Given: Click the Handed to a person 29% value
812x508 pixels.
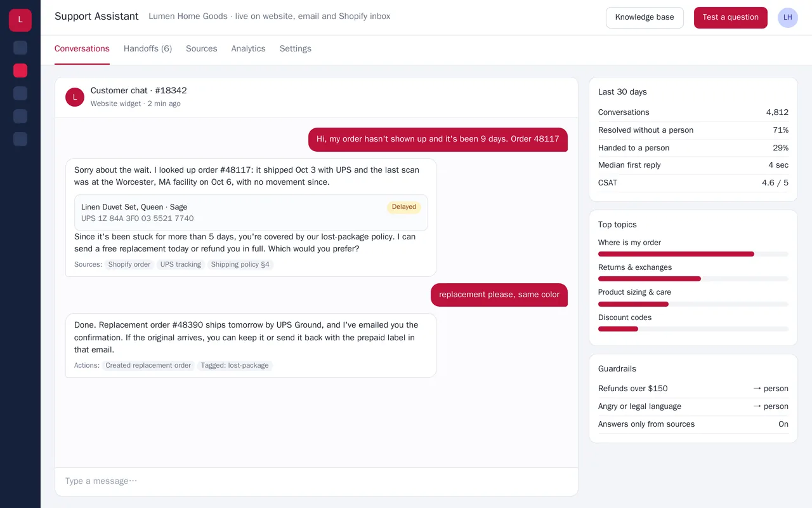Looking at the screenshot, I should pos(780,148).
